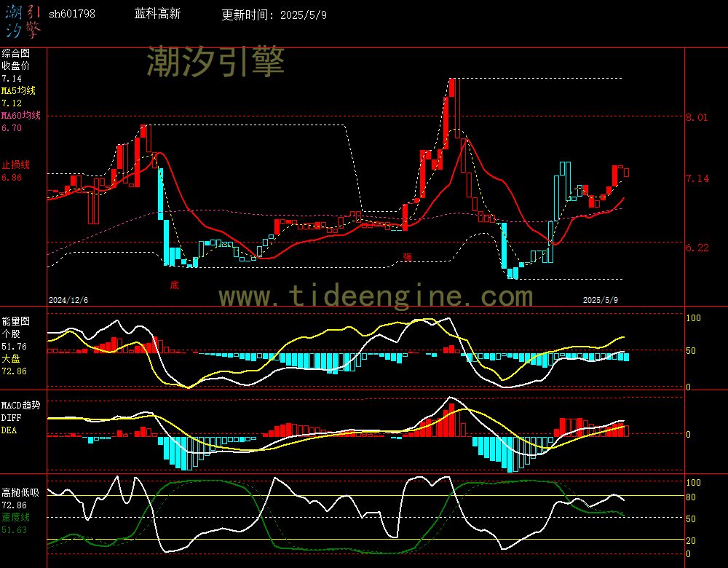This screenshot has height=568, width=728.
Task: Select the stock code sh601798
Action: click(x=72, y=14)
